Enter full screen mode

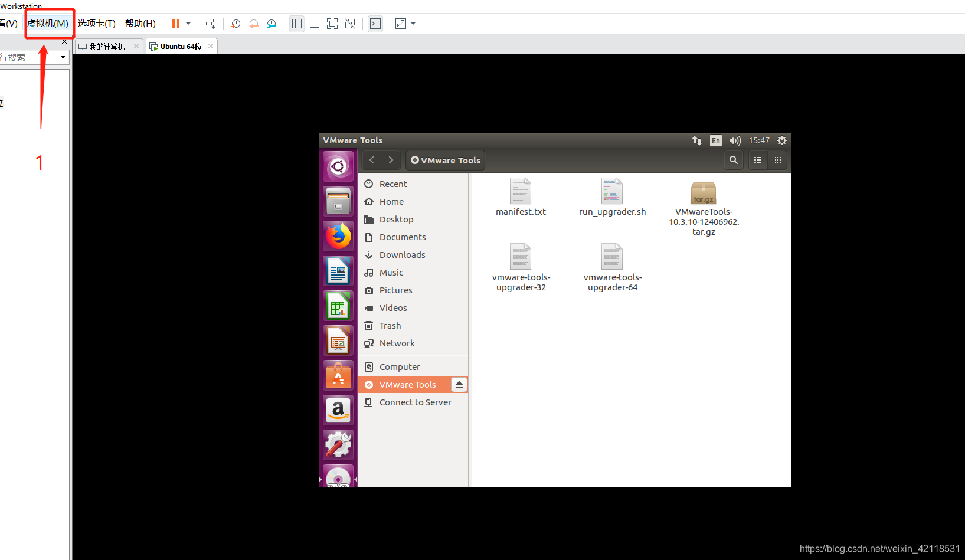click(332, 24)
